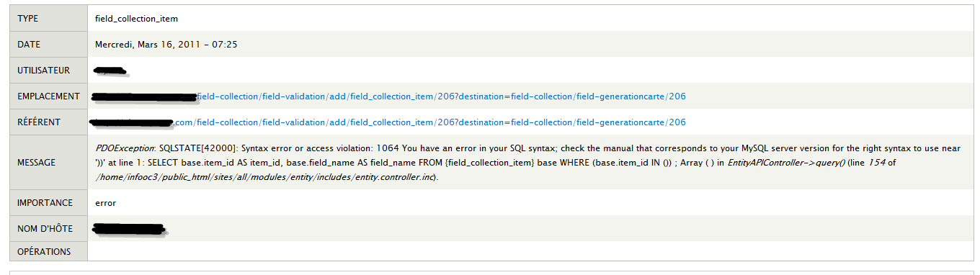Image resolution: width=980 pixels, height=275 pixels.
Task: Click the RÉFÉRENT row label
Action: (x=39, y=122)
